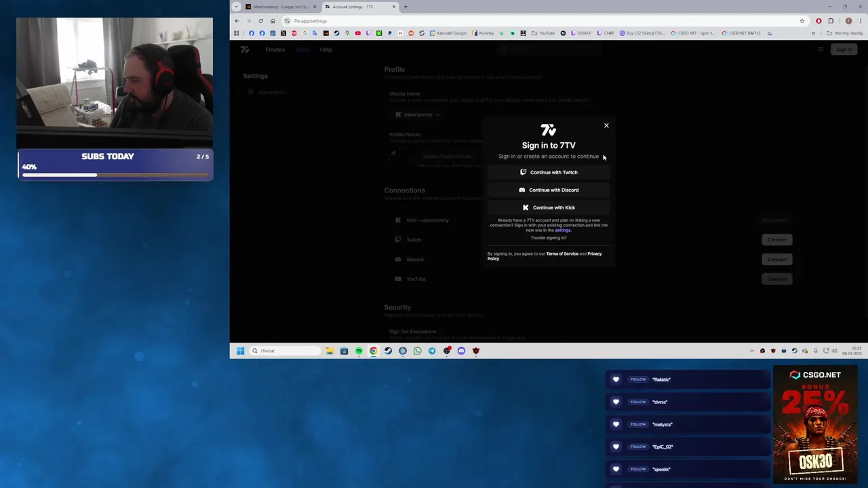Reload the current page

point(260,21)
